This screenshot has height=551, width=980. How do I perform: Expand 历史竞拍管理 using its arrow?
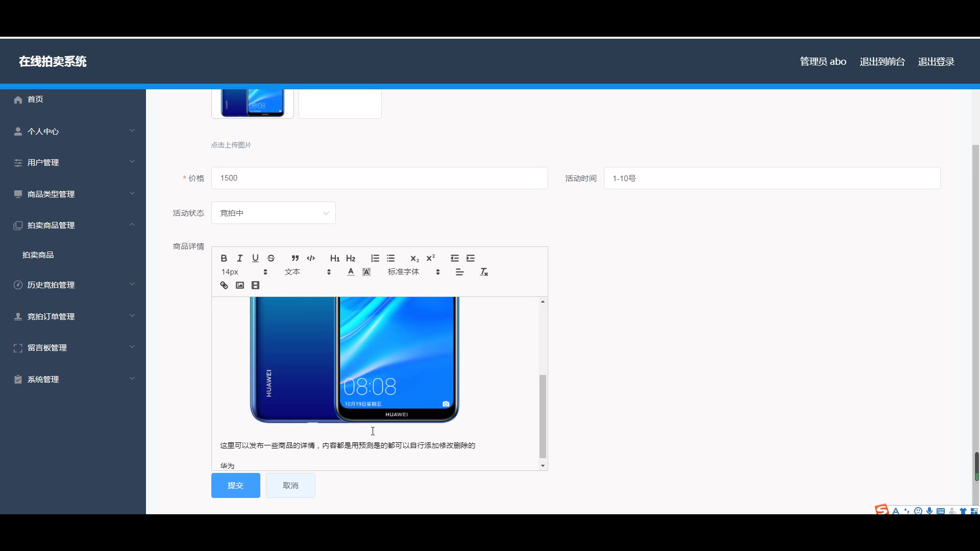pos(132,284)
